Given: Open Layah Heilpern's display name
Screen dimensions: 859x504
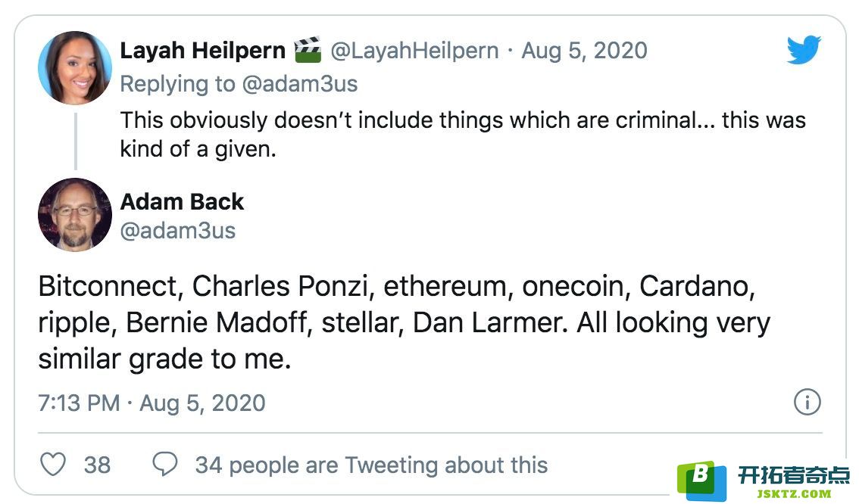Looking at the screenshot, I should point(203,51).
